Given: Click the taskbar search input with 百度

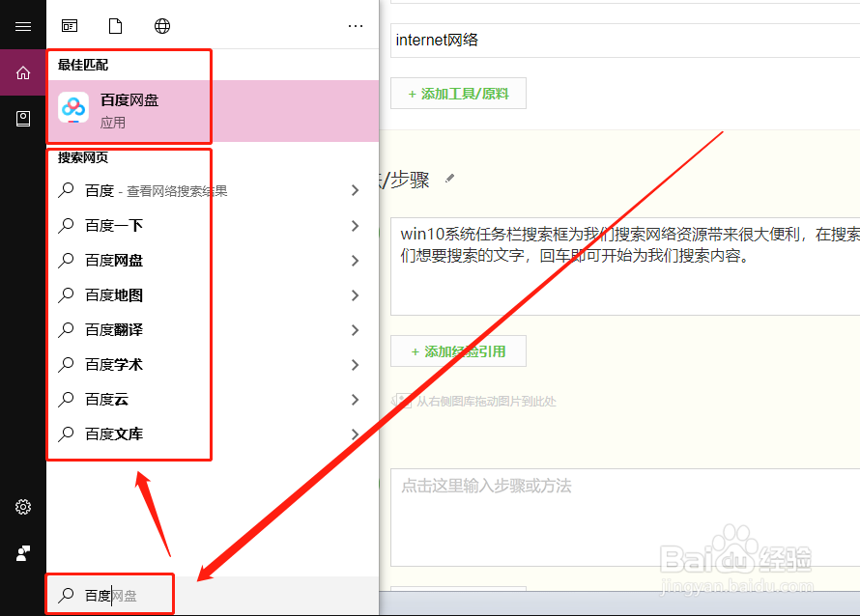Looking at the screenshot, I should click(213, 595).
